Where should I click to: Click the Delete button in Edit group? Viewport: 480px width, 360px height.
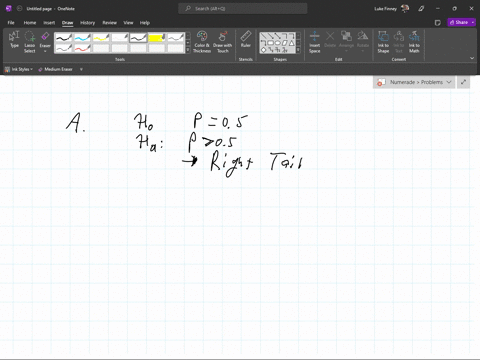pos(330,39)
